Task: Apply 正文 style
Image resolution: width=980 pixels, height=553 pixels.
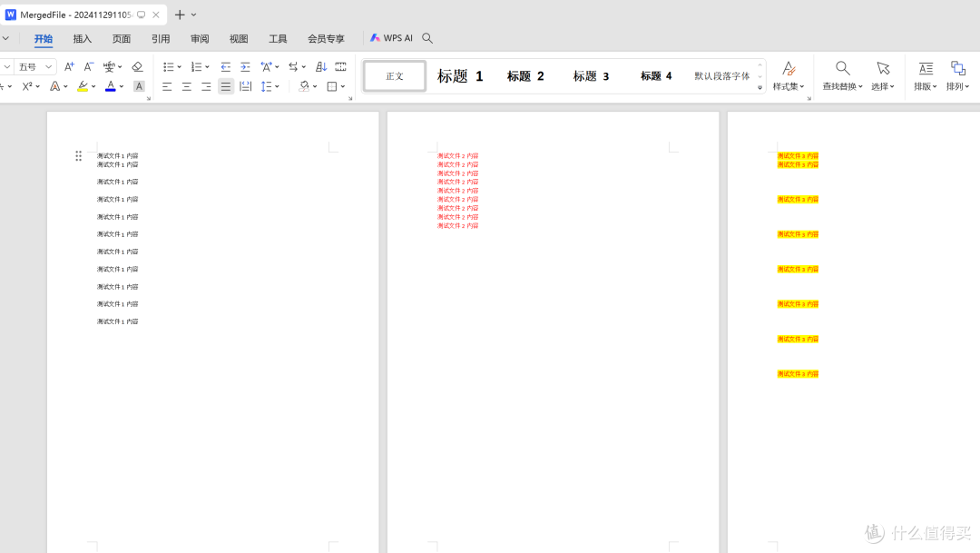Action: click(x=395, y=75)
